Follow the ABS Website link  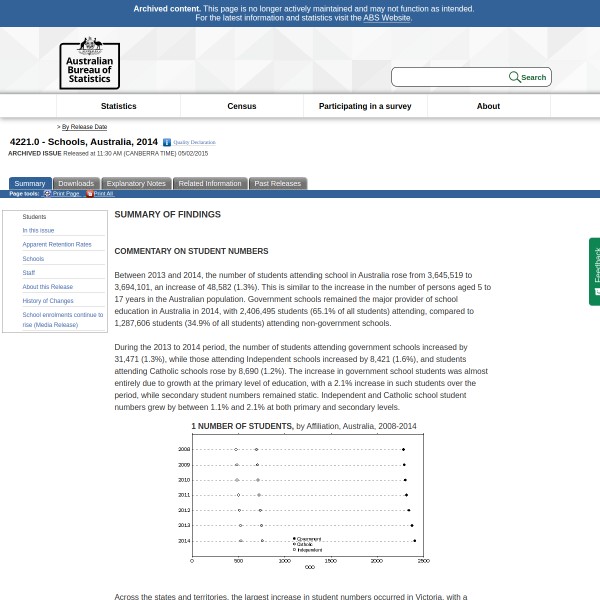point(386,18)
